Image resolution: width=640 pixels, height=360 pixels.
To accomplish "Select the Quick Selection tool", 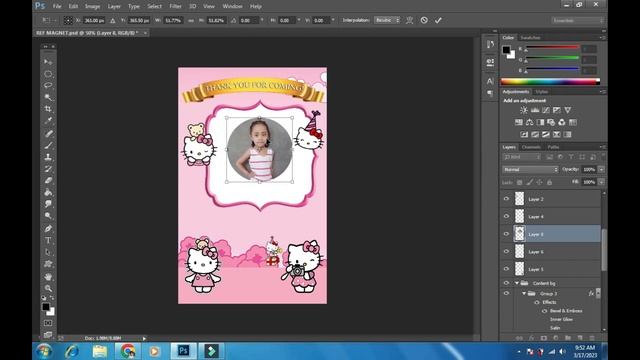I will click(x=48, y=97).
